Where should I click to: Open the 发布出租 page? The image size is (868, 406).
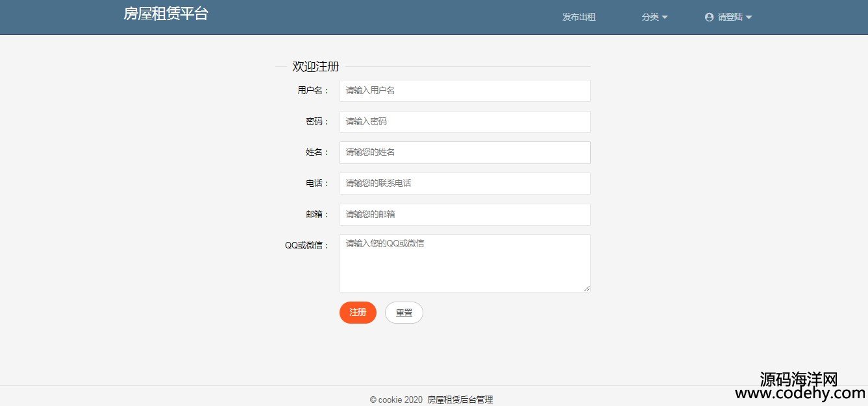coord(578,18)
